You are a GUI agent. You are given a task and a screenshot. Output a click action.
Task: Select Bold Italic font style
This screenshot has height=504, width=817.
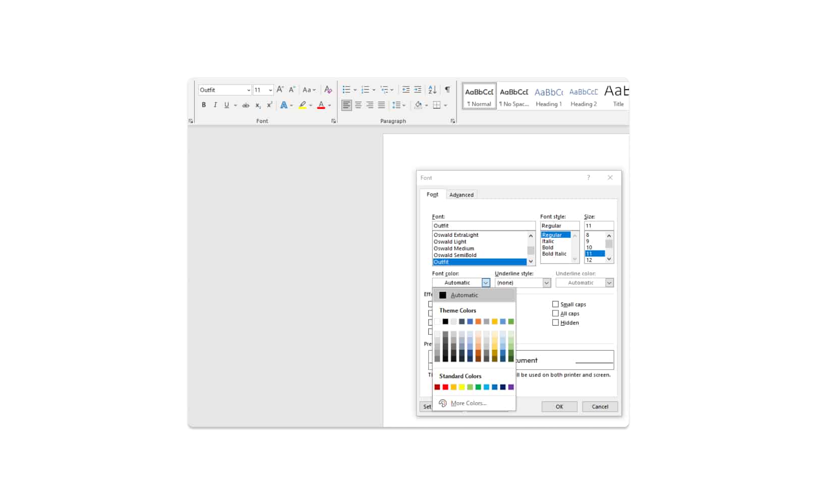click(556, 254)
